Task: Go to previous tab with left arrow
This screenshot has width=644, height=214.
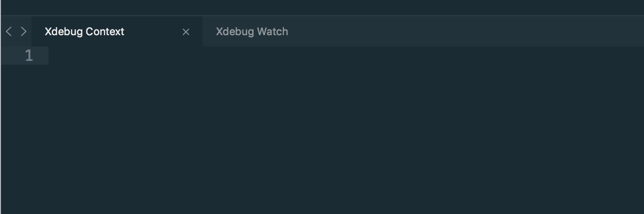Action: coord(9,32)
